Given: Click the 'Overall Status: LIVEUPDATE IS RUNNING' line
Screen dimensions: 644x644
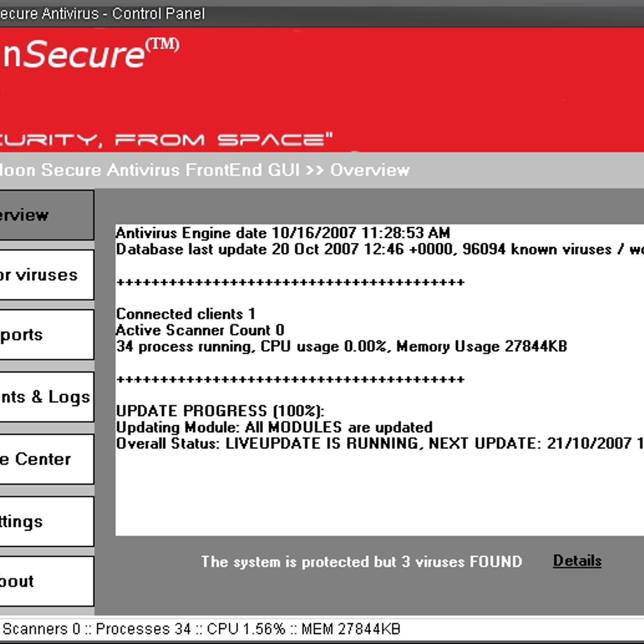Looking at the screenshot, I should (x=380, y=444).
